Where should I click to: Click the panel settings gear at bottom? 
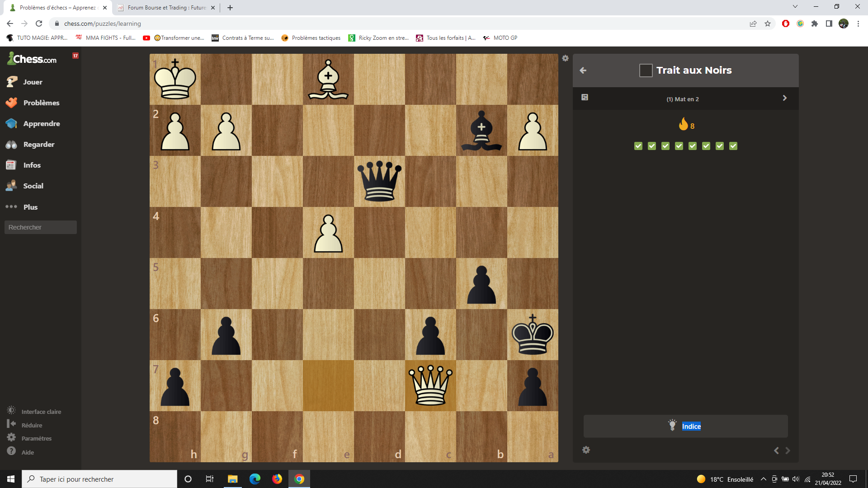[x=586, y=450]
